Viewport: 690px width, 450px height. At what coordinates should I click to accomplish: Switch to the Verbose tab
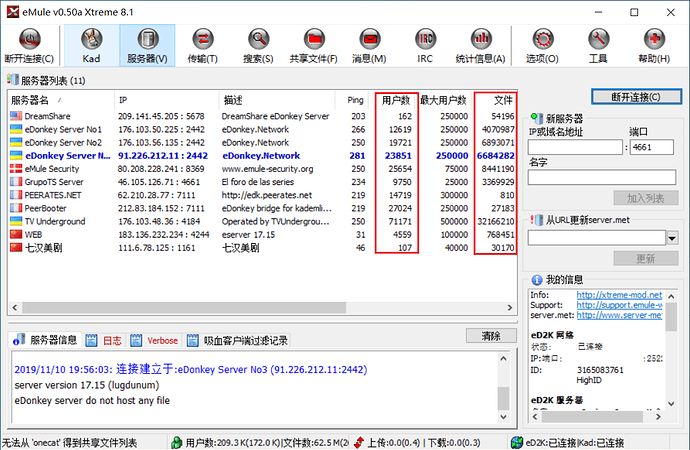coord(154,340)
